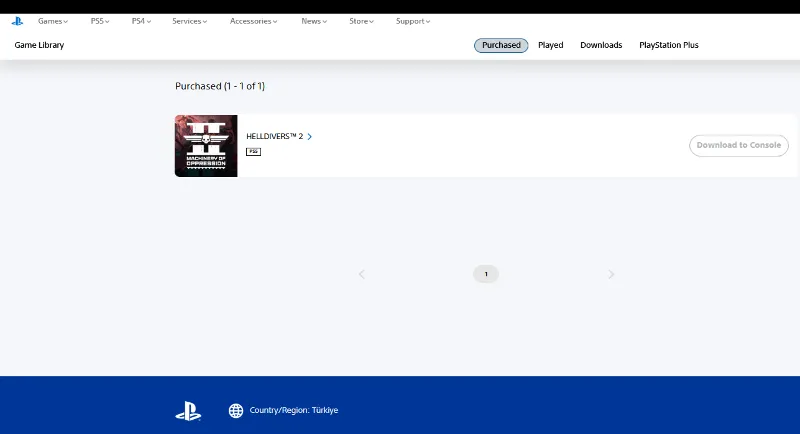
Task: Click the Country/Region: Türkiye link
Action: 294,411
